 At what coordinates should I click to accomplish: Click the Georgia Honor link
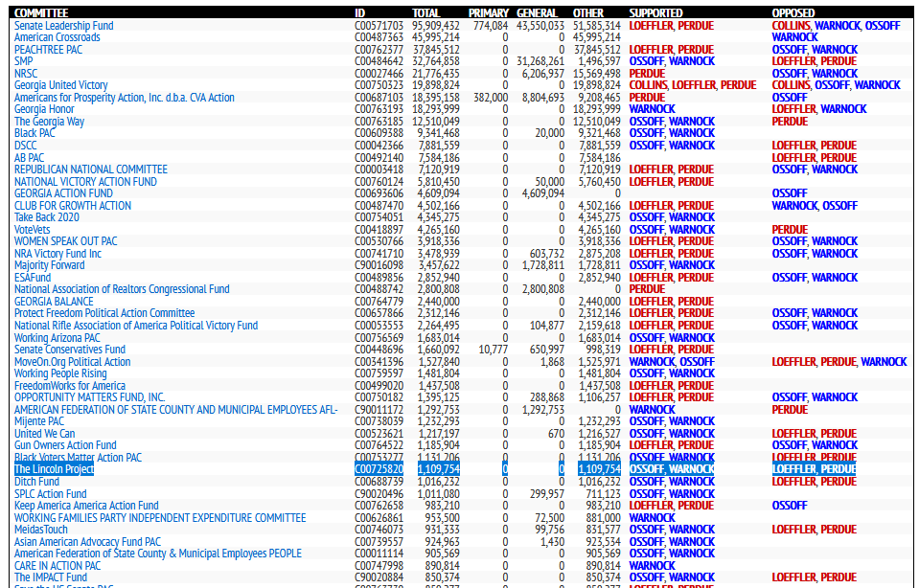pyautogui.click(x=44, y=109)
